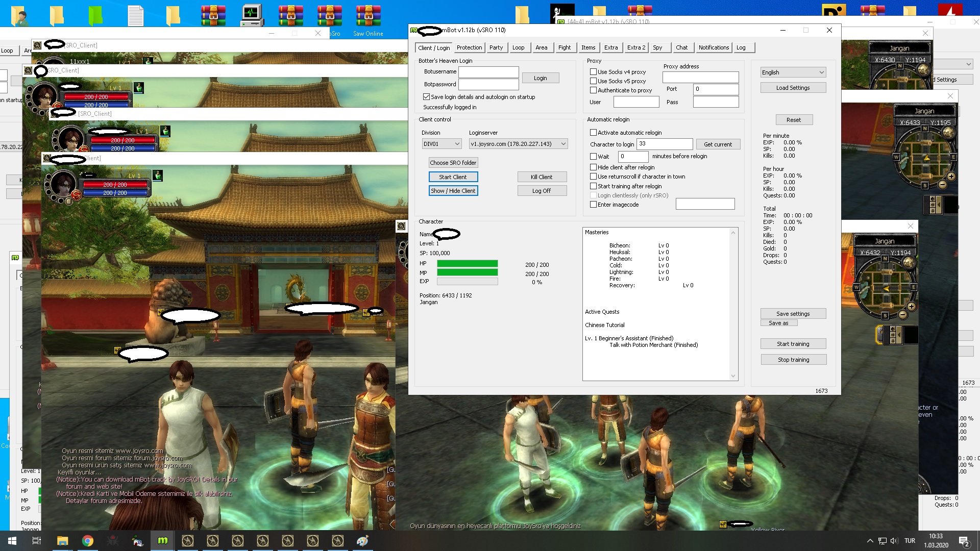Enable Use Socks v5 proxy
Image resolution: width=980 pixels, height=551 pixels.
(x=593, y=81)
